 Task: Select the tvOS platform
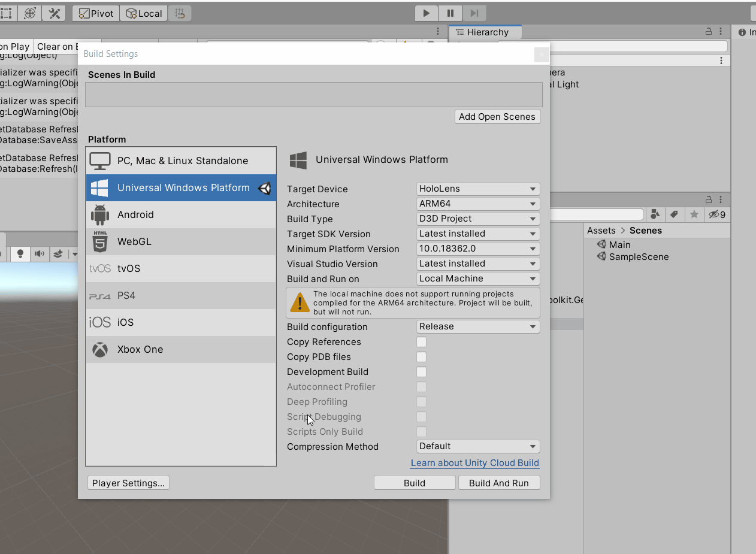point(181,268)
